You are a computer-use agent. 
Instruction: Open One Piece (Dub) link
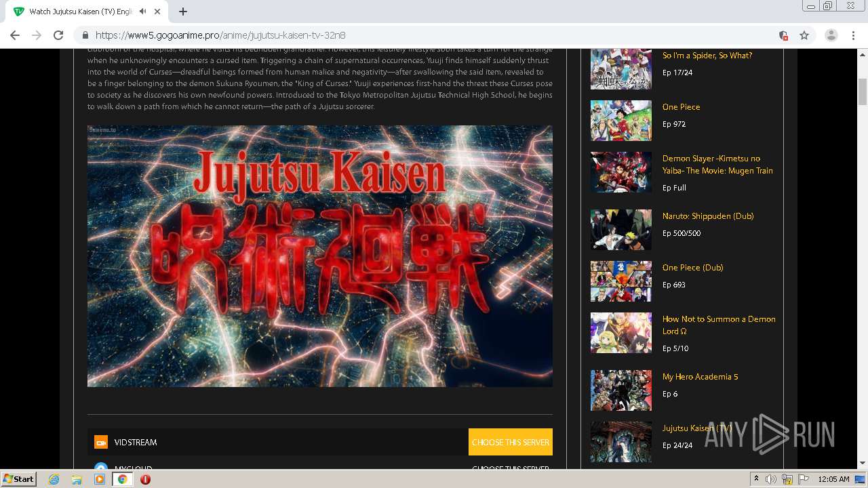click(x=692, y=268)
